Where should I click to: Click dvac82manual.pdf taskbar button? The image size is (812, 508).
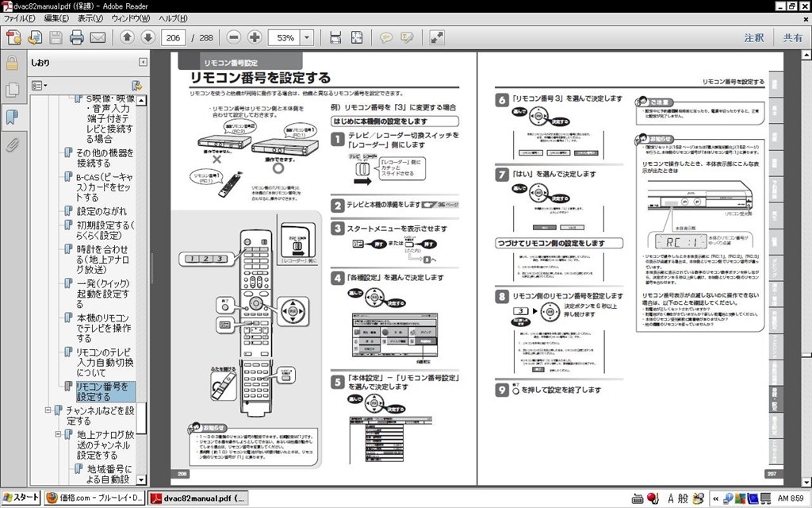197,498
